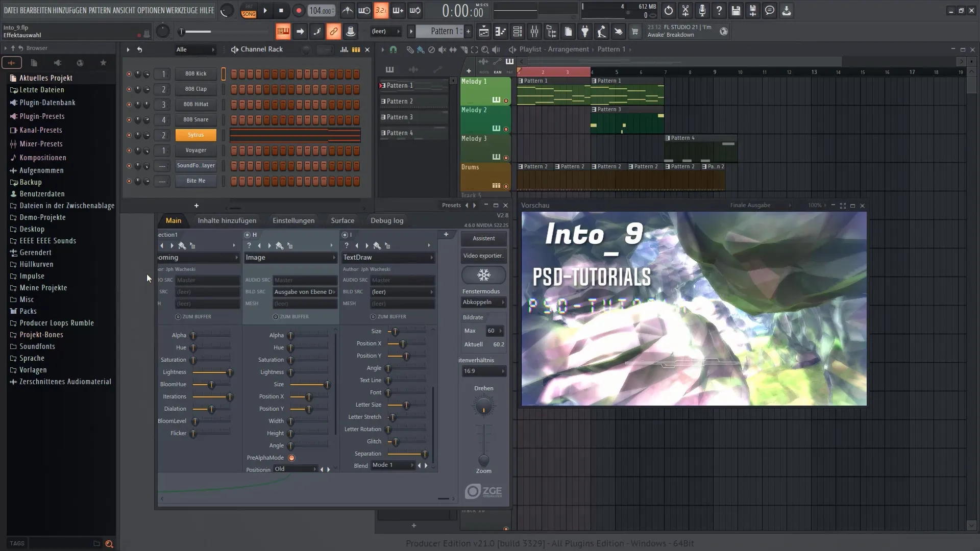Toggle mute on 808 Kick channel
Screen dimensions: 980x551
pos(128,73)
